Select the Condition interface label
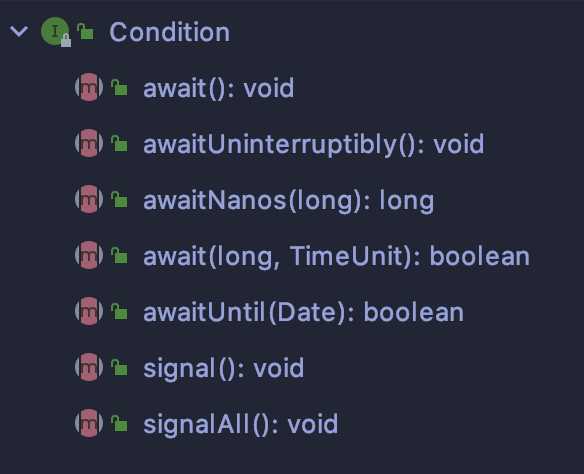The image size is (584, 474). tap(169, 32)
